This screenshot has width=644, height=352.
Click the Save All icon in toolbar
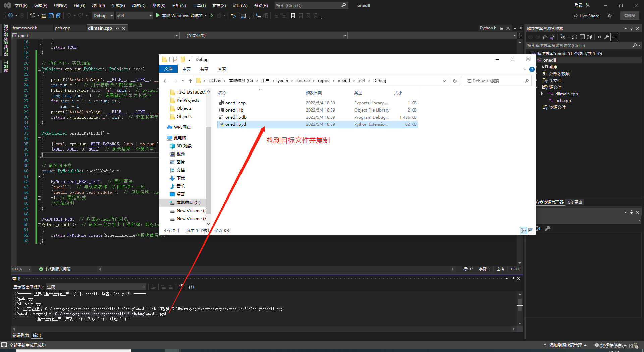[x=58, y=16]
